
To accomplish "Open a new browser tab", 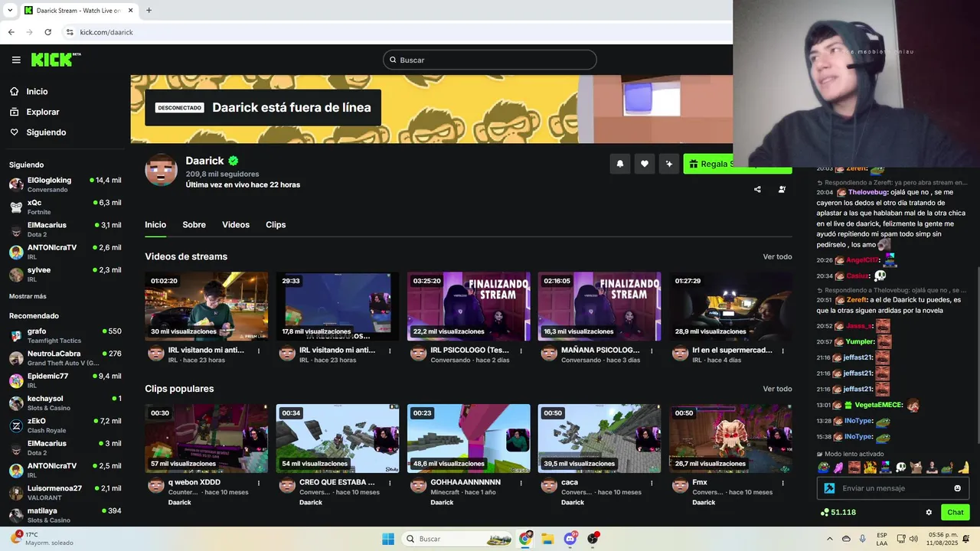I will click(x=149, y=10).
